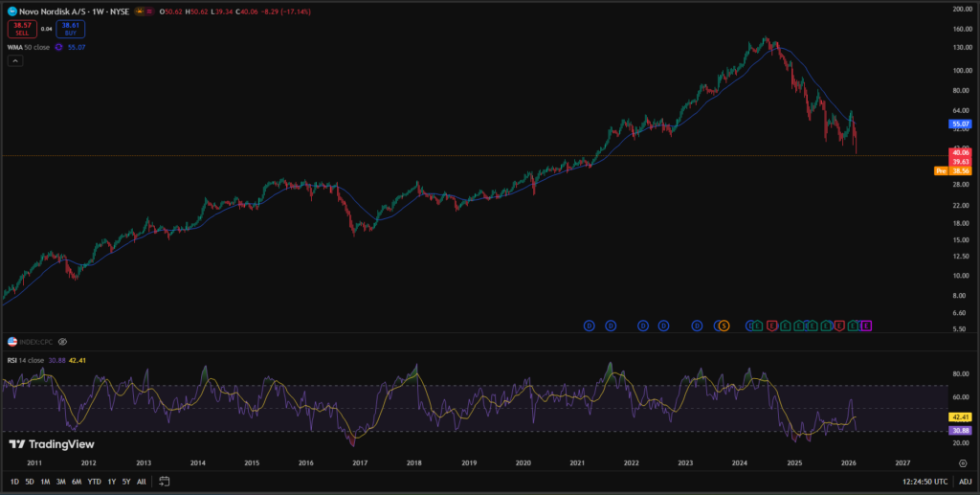The width and height of the screenshot is (980, 495).
Task: Click the first blue D dividend marker
Action: pos(590,326)
